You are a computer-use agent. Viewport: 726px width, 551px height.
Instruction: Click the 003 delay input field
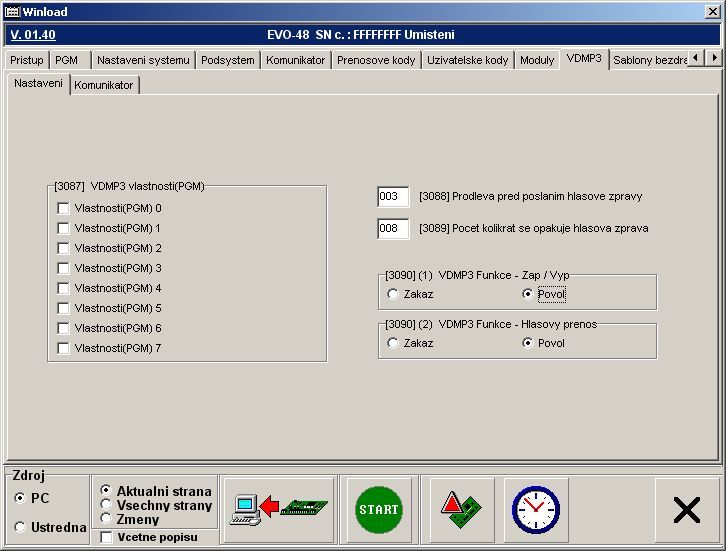393,197
